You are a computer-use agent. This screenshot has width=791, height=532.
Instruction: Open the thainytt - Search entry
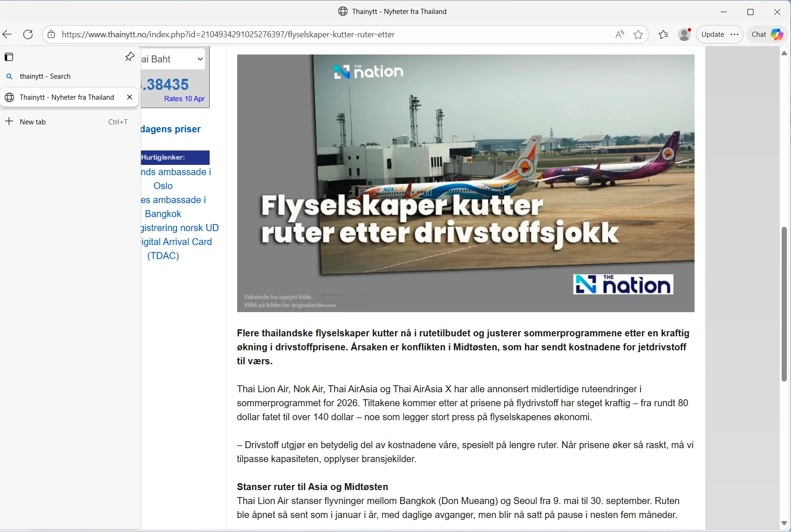pyautogui.click(x=45, y=76)
